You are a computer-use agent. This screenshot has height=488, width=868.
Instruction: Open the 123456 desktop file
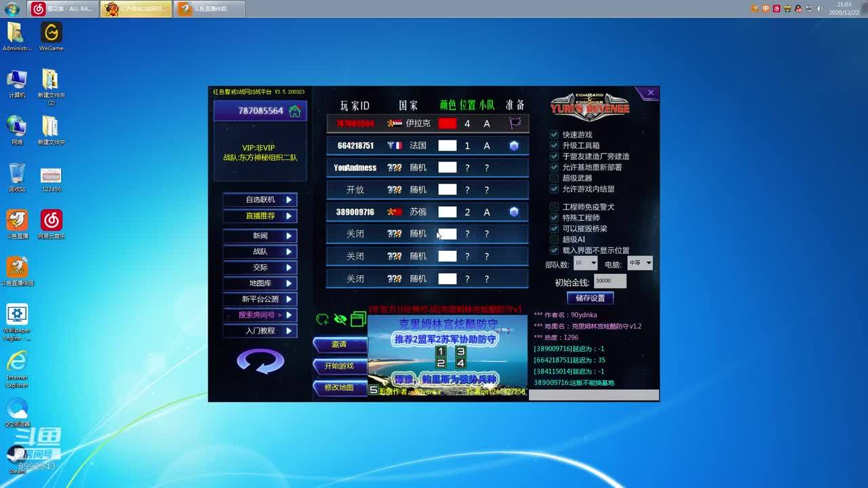tap(51, 180)
